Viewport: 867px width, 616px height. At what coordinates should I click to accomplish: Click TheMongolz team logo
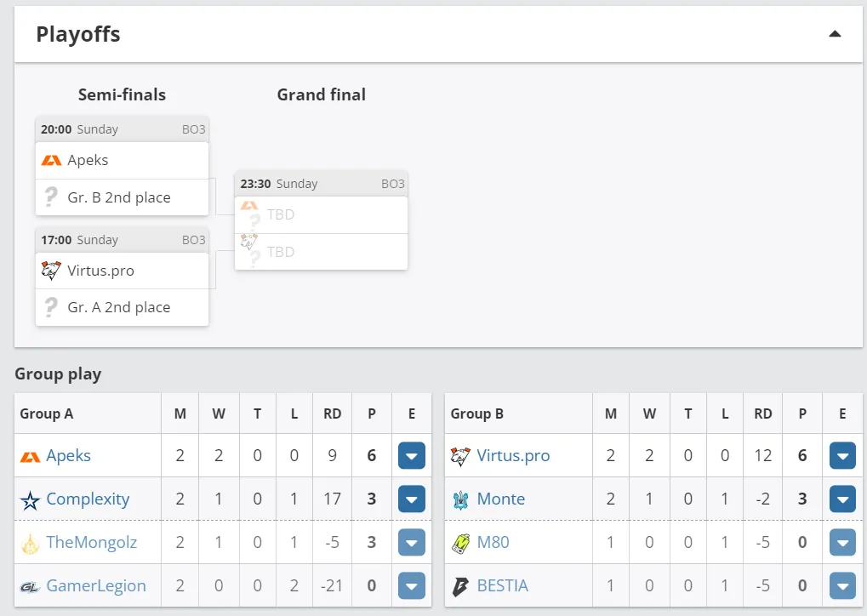(x=30, y=543)
